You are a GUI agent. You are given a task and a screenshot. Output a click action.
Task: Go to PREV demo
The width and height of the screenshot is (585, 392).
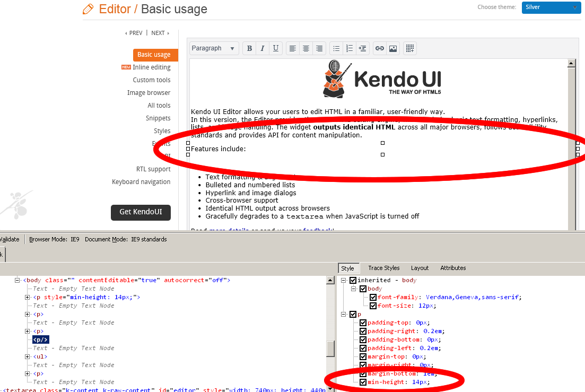click(134, 33)
